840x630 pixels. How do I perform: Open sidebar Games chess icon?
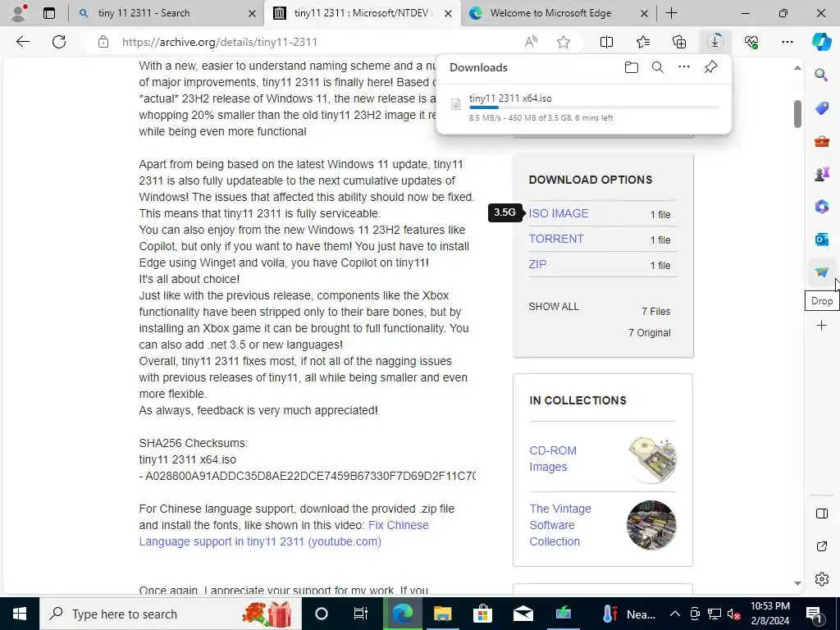[821, 174]
